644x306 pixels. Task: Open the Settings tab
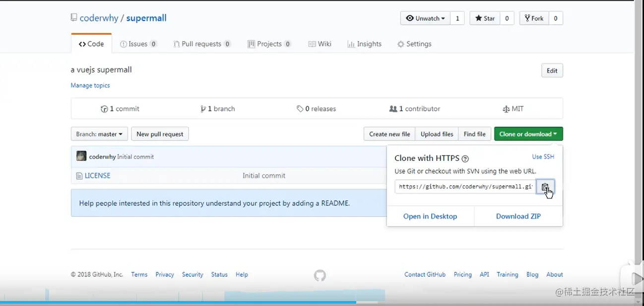(414, 44)
